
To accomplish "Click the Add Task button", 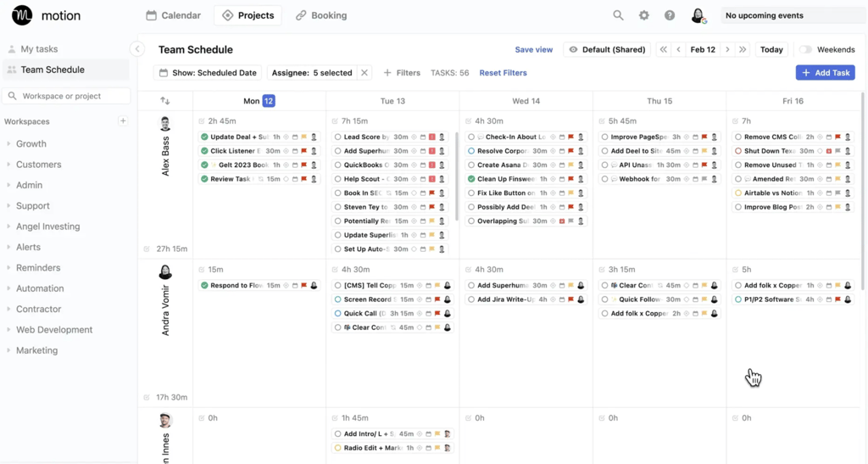I will (x=826, y=73).
